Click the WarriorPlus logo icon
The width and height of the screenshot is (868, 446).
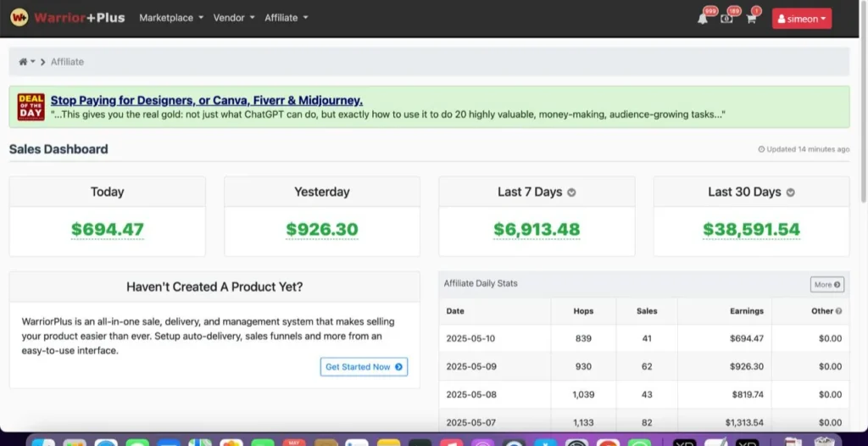click(x=19, y=18)
